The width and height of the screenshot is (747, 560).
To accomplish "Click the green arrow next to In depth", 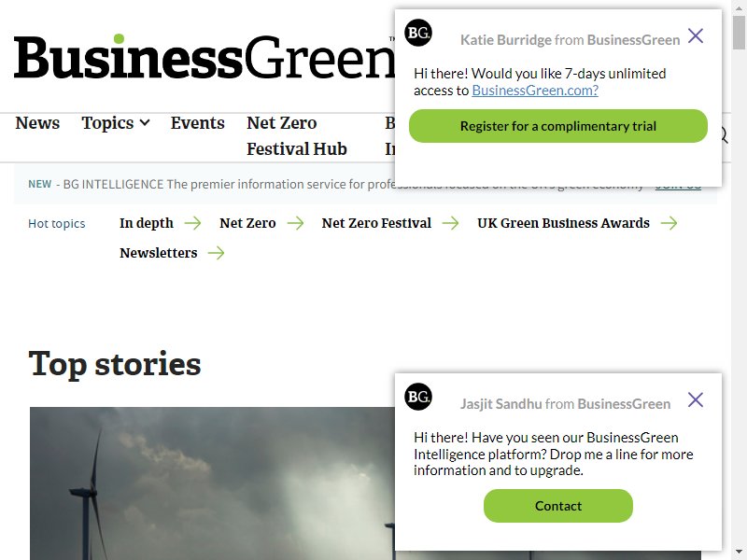I will click(193, 223).
